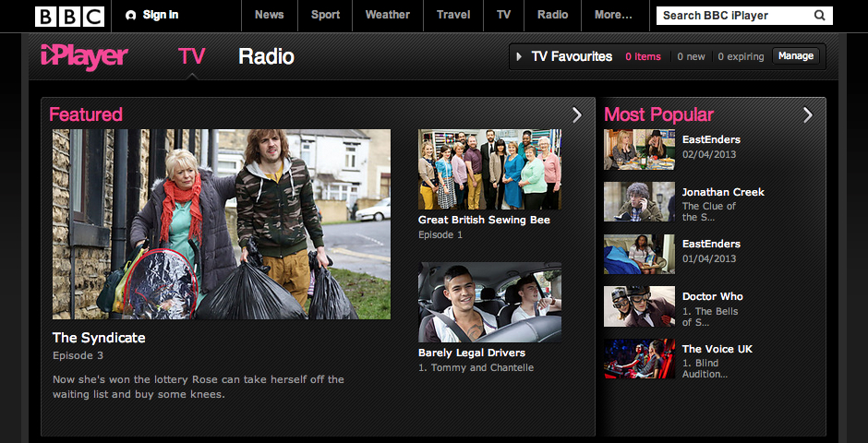Click the search magnifier icon
This screenshot has height=443, width=868.
(x=819, y=16)
